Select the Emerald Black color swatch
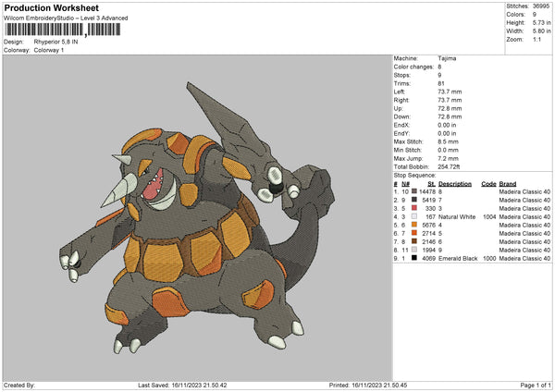Screen dimensions: 555x392 (414, 258)
